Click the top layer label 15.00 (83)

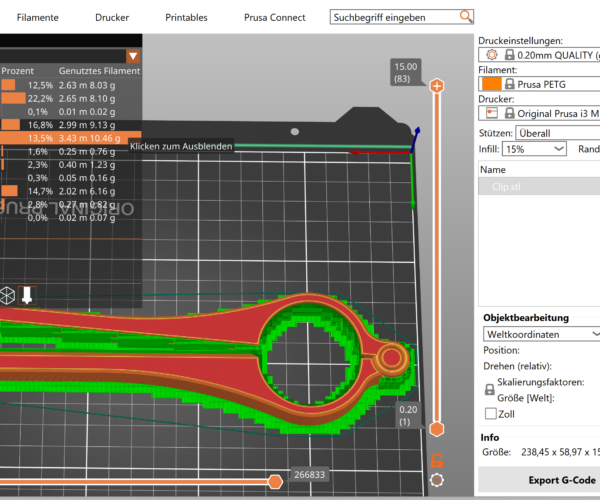pyautogui.click(x=406, y=72)
